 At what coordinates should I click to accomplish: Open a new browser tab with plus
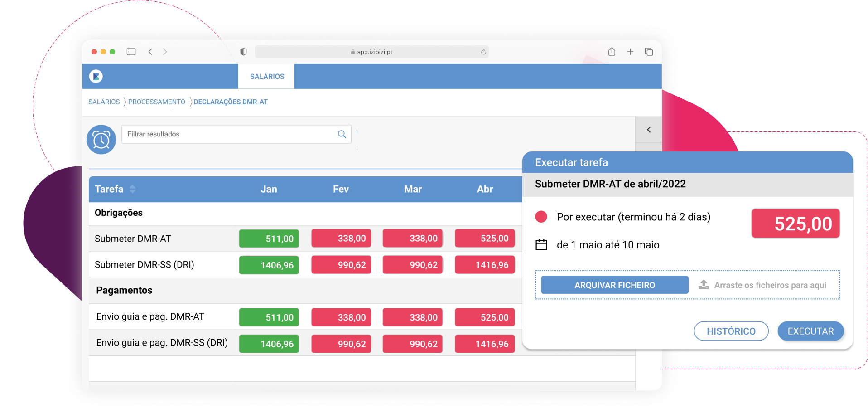click(x=630, y=52)
